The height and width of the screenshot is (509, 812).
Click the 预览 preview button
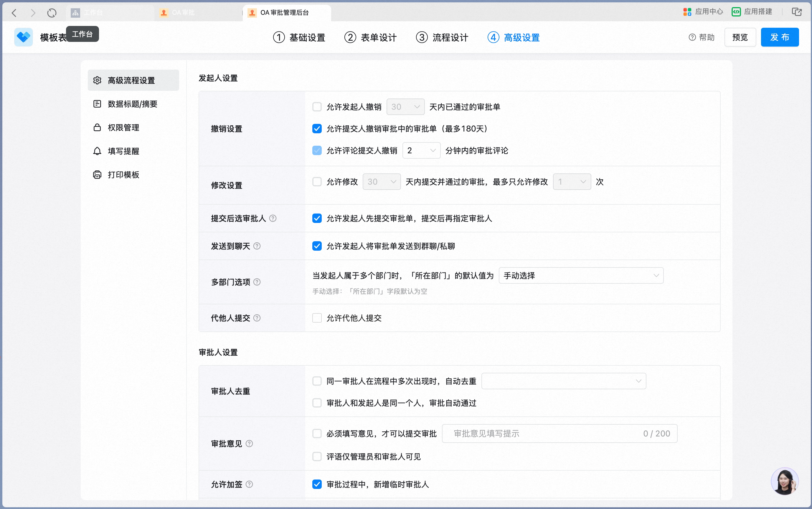click(740, 37)
